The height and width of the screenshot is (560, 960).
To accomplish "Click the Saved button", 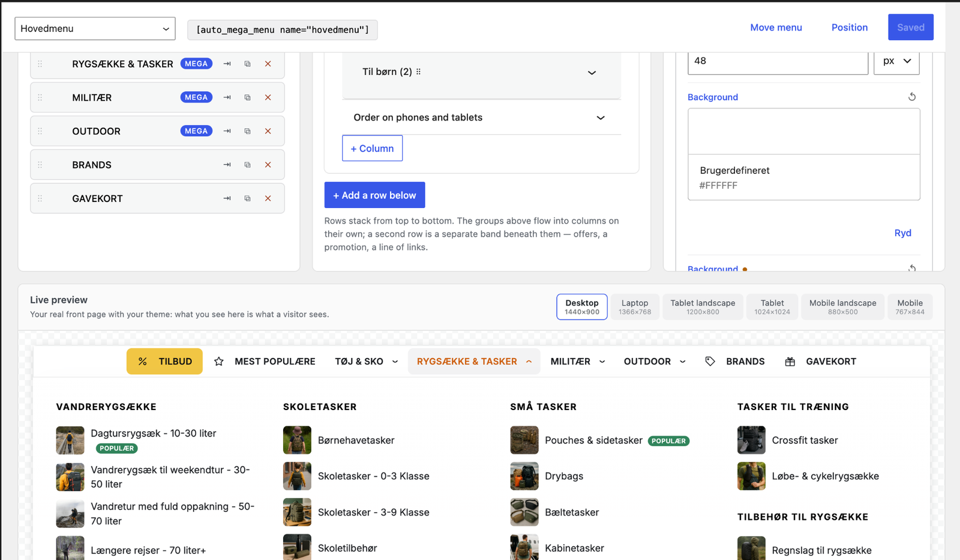I will pos(911,27).
